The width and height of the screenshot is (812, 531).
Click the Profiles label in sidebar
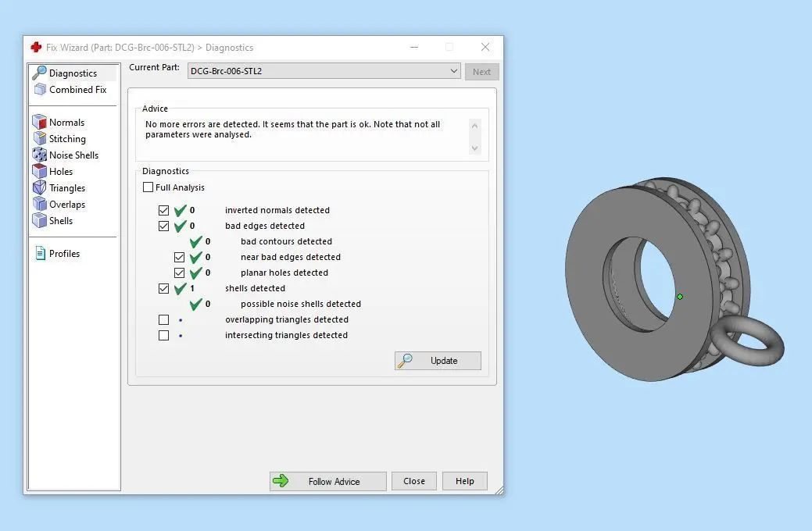pyautogui.click(x=64, y=254)
